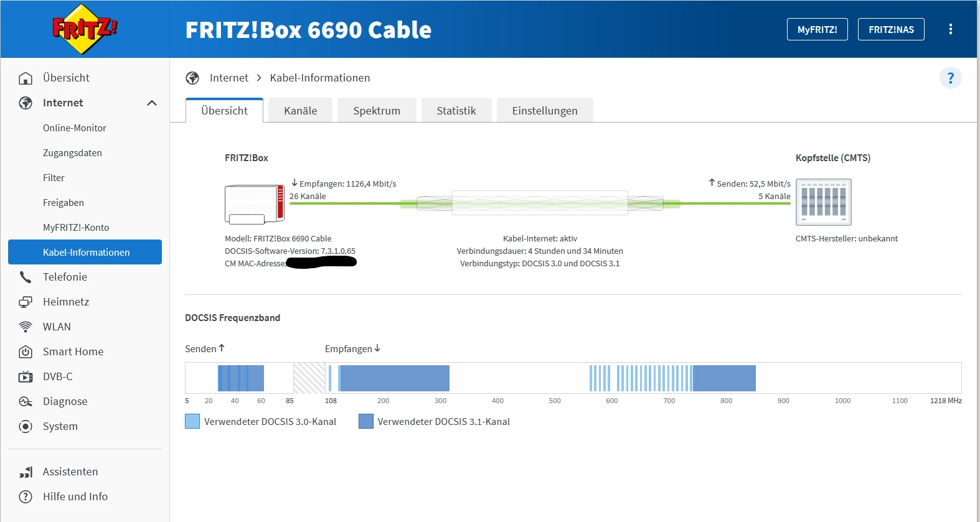This screenshot has width=980, height=522.
Task: Click the WLAN wifi icon
Action: pos(26,327)
